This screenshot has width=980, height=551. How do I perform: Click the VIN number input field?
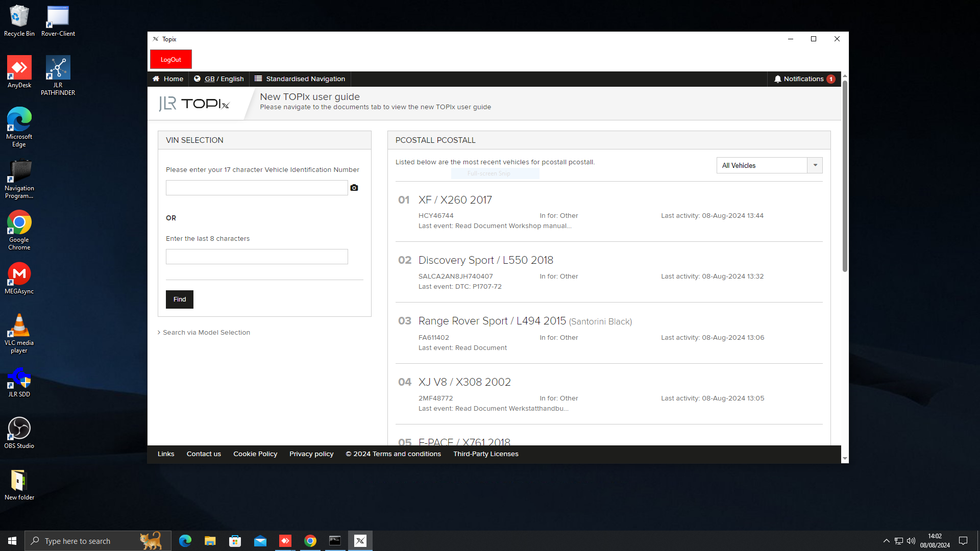click(x=256, y=188)
